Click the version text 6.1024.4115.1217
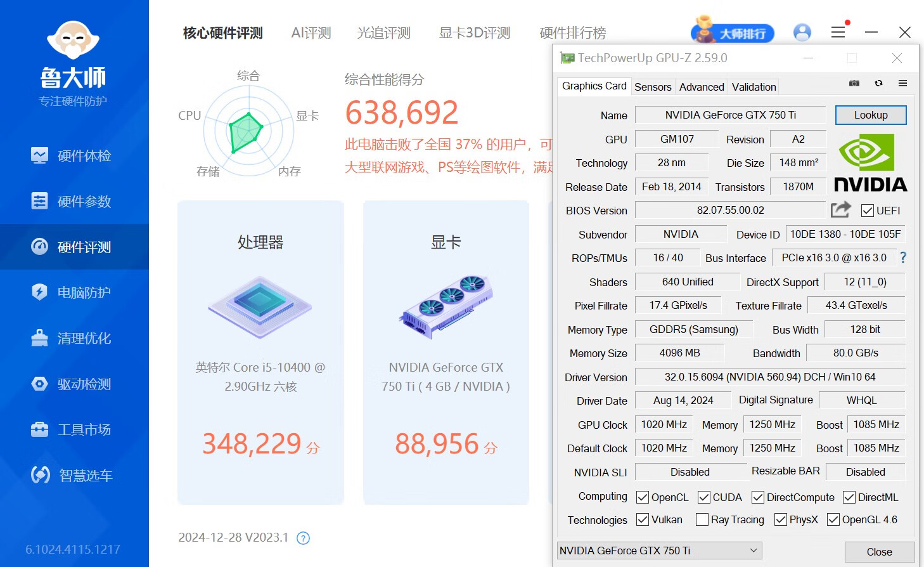924x567 pixels. (73, 549)
